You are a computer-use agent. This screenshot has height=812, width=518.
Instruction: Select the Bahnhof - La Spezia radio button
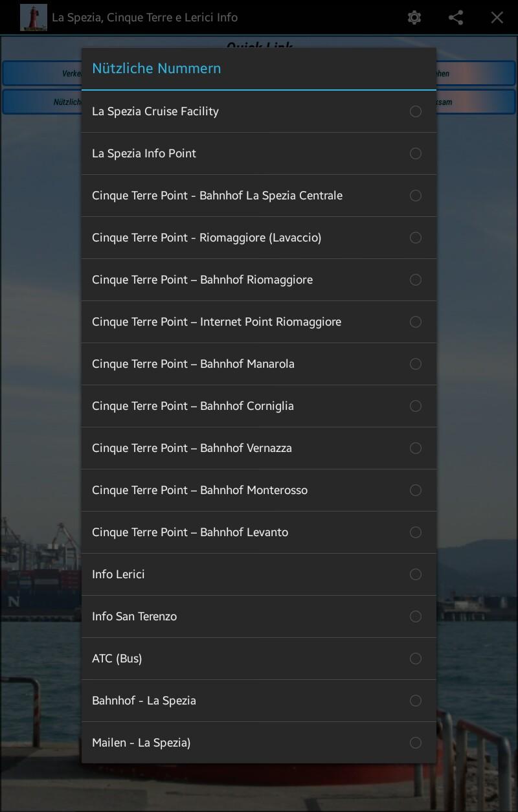(416, 701)
